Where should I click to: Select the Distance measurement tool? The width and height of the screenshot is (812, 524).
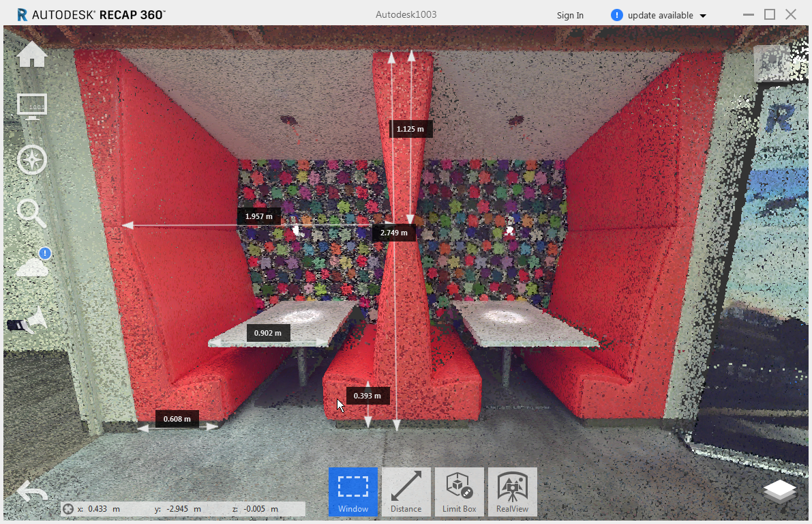(406, 491)
